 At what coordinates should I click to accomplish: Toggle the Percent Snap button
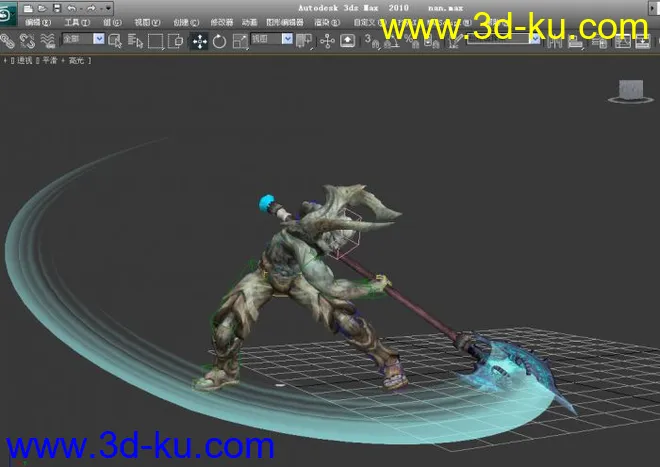[x=412, y=41]
